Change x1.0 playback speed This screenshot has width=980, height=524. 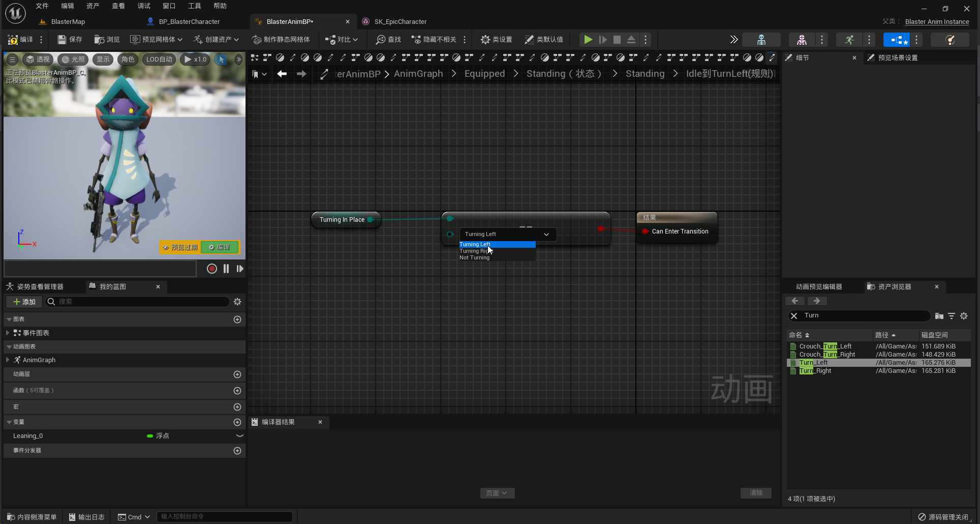[195, 60]
